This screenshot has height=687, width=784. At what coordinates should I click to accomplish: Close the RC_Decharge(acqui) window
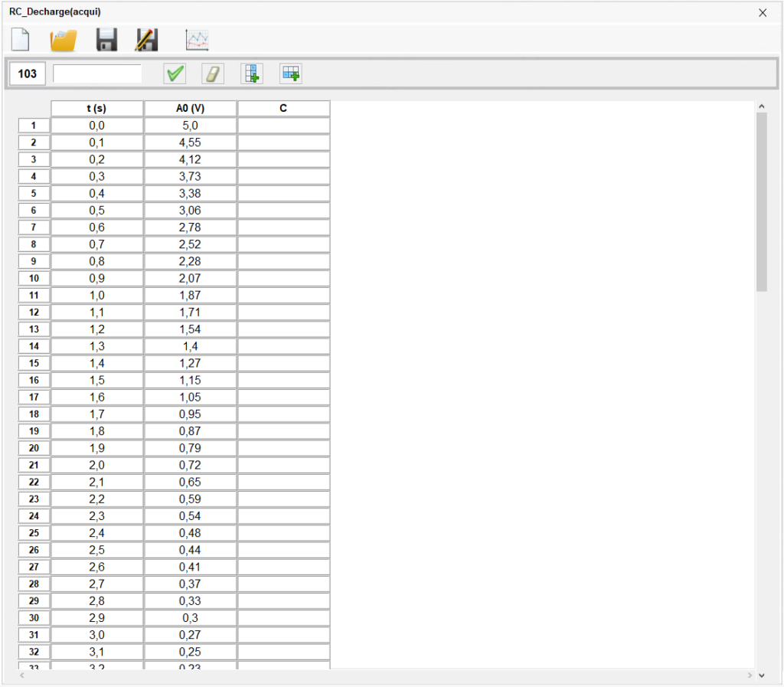coord(763,12)
